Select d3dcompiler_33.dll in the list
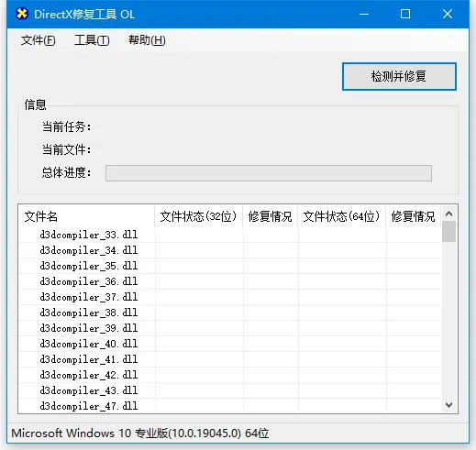The image size is (476, 450). (230, 235)
